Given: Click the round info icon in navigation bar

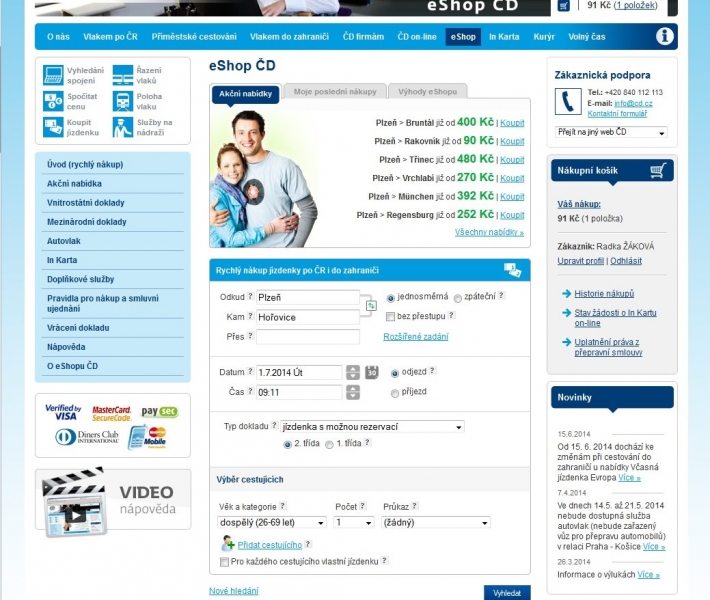Looking at the screenshot, I should coord(664,36).
